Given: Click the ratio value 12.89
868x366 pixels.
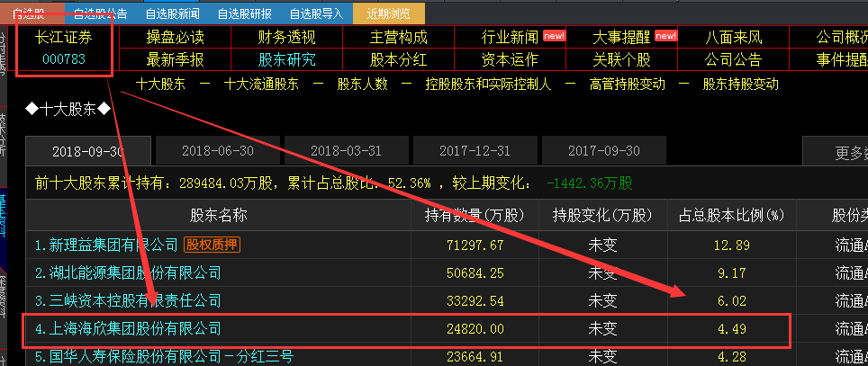Looking at the screenshot, I should point(730,245).
